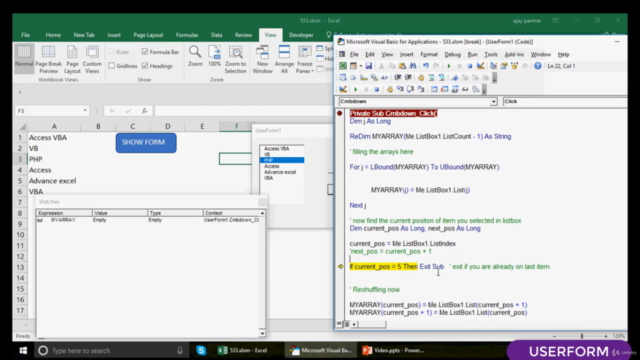
Task: Open the Debug menu in VBA
Action: click(452, 54)
